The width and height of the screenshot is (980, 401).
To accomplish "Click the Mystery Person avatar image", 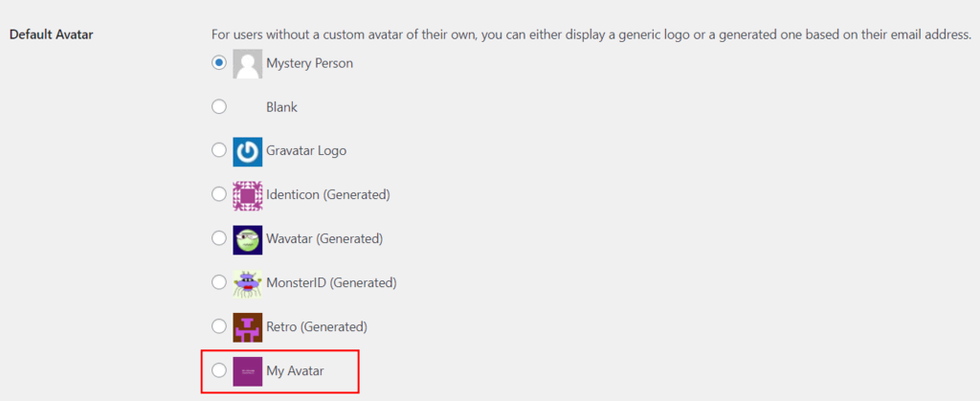I will [248, 64].
